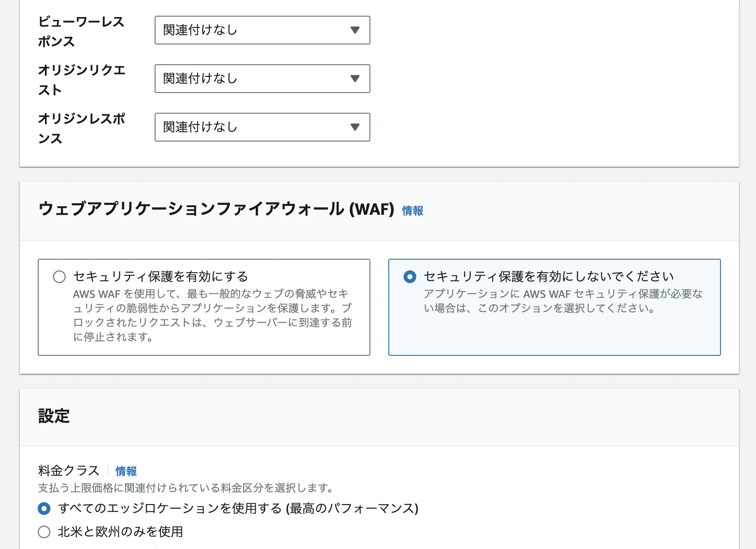
Task: Click the 設定 section heading
Action: point(53,416)
